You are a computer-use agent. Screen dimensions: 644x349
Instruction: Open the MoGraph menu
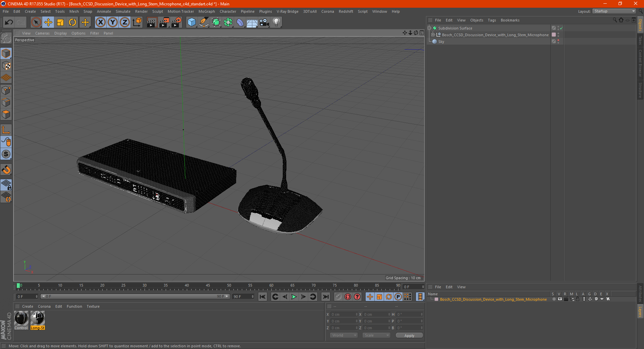(207, 11)
